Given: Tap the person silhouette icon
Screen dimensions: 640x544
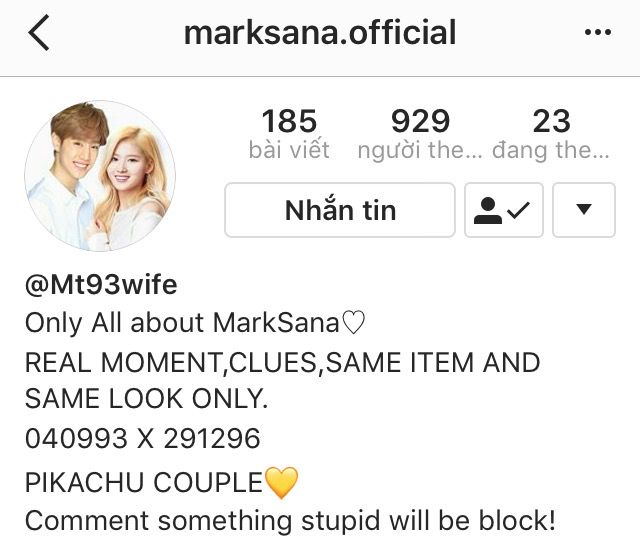Looking at the screenshot, I should (x=487, y=210).
